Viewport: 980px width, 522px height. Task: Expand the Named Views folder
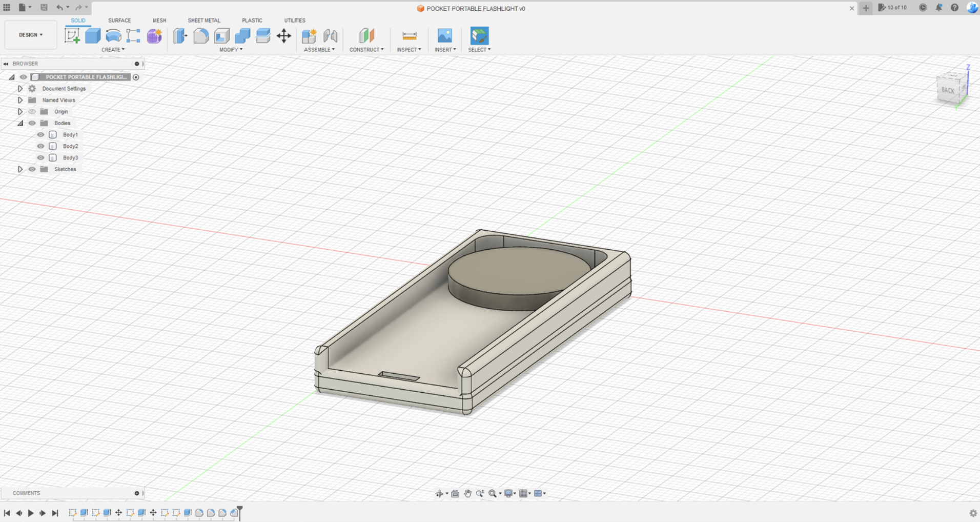[x=20, y=100]
